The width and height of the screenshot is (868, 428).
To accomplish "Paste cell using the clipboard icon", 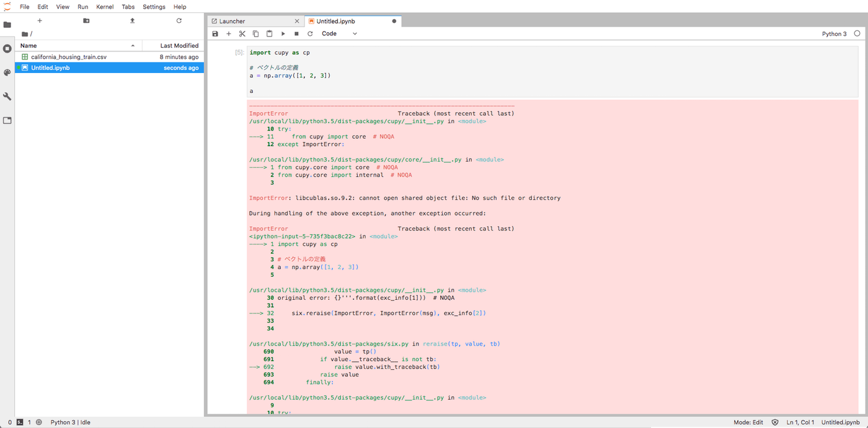I will pyautogui.click(x=269, y=33).
